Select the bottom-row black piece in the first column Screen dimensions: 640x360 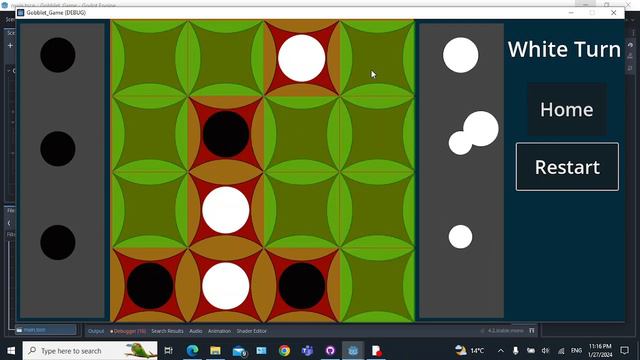point(150,286)
